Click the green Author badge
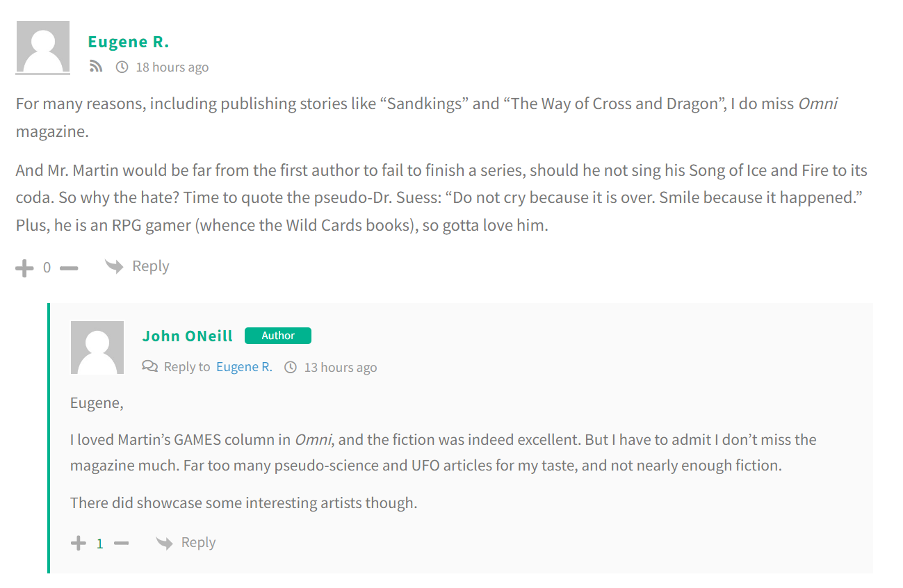The width and height of the screenshot is (903, 588). (278, 336)
